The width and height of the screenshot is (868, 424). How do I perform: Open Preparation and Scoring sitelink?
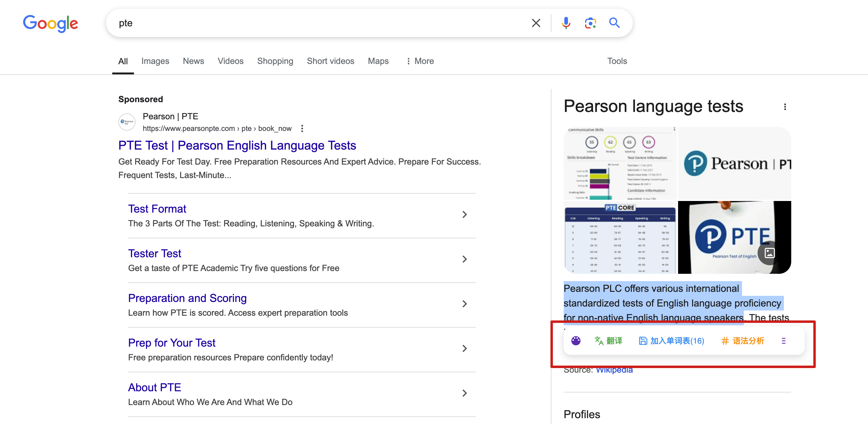click(187, 298)
